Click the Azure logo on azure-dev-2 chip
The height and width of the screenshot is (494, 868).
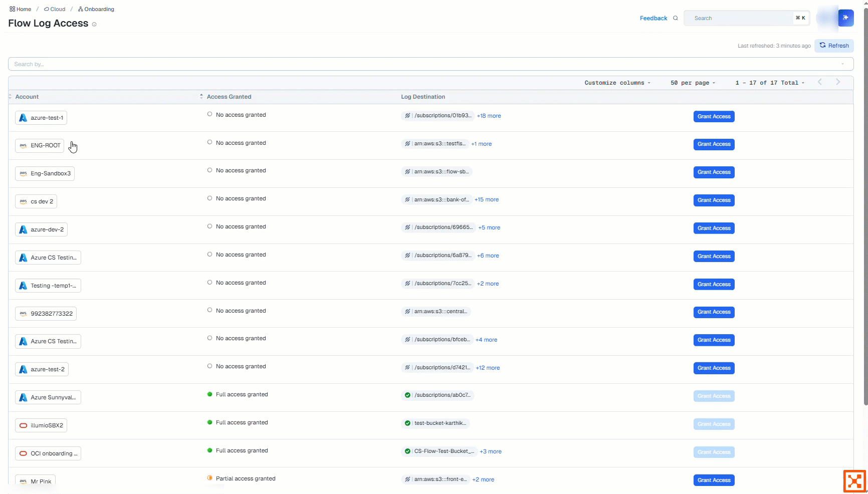(23, 229)
